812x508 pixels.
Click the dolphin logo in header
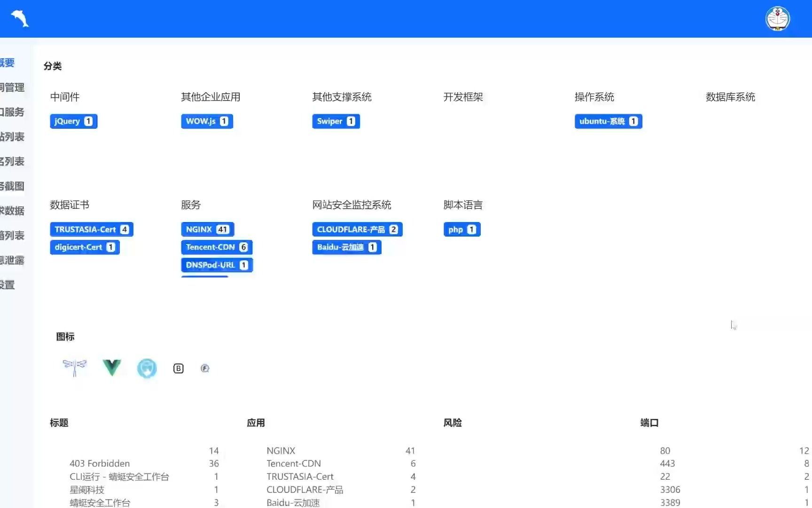click(x=20, y=18)
